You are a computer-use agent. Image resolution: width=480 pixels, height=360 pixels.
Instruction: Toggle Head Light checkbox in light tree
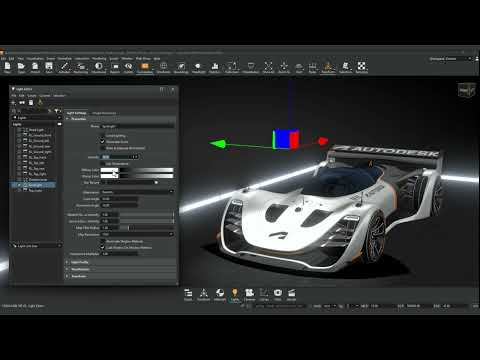[x=19, y=130]
